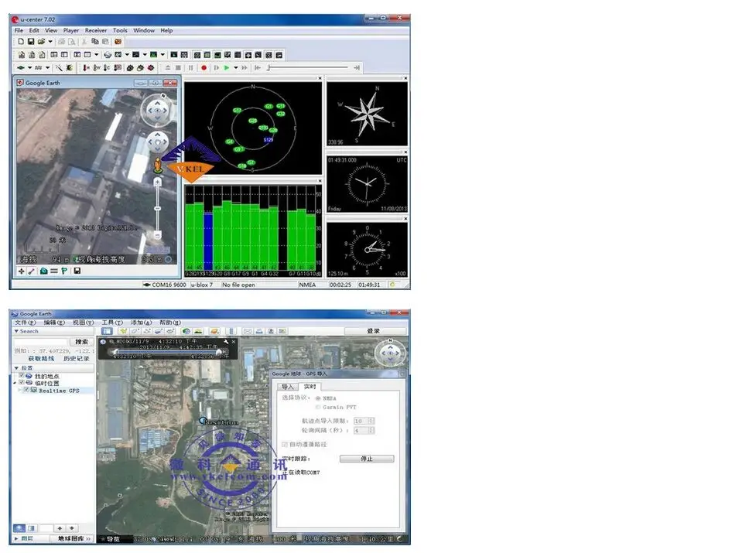Open the Player menu in u-center
Screen dimensions: 756x553
point(71,30)
